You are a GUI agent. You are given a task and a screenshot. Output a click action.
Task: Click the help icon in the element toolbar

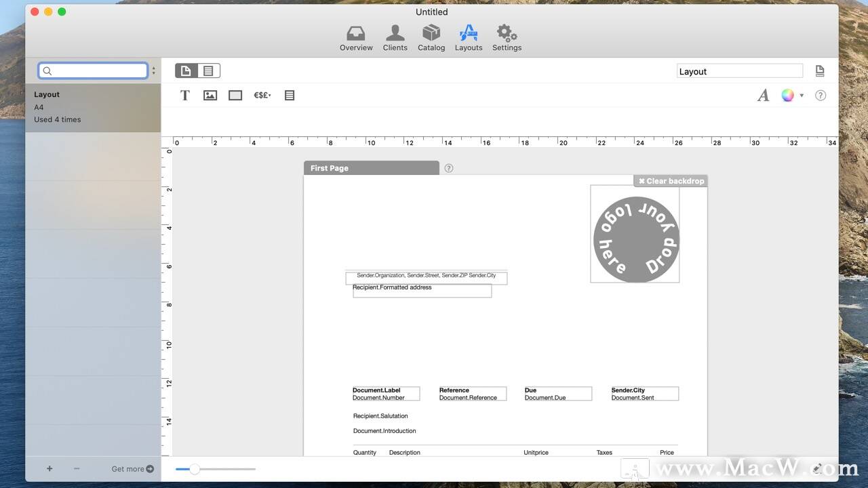tap(821, 96)
